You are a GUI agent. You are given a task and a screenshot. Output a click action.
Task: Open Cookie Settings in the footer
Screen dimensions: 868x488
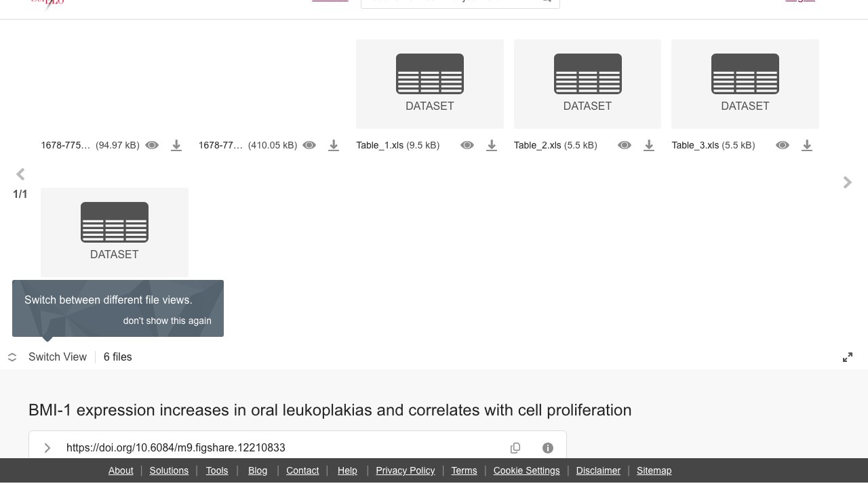[x=527, y=470]
